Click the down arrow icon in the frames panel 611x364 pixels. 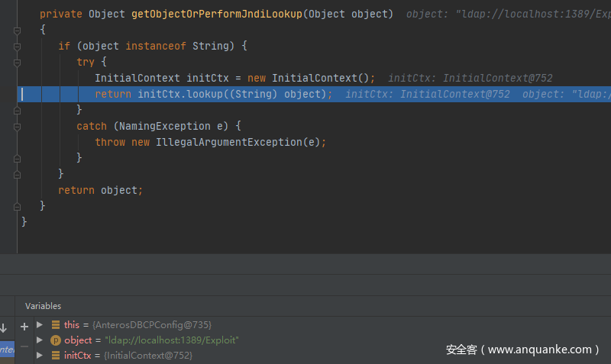(4, 327)
